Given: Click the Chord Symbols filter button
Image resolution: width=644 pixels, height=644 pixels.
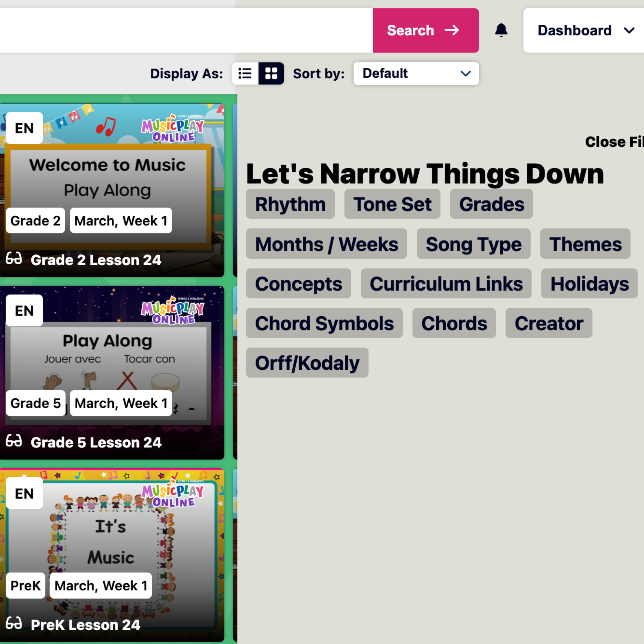Looking at the screenshot, I should click(324, 323).
